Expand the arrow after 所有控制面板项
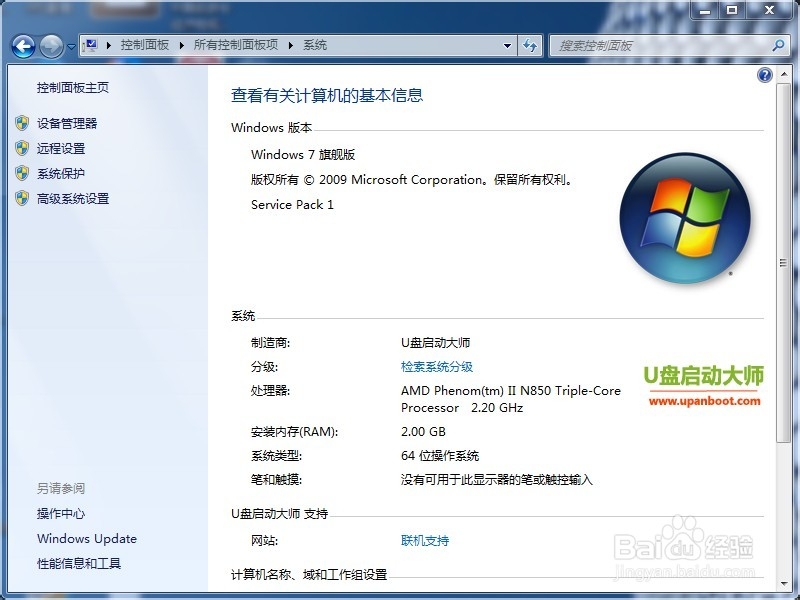 (x=291, y=45)
